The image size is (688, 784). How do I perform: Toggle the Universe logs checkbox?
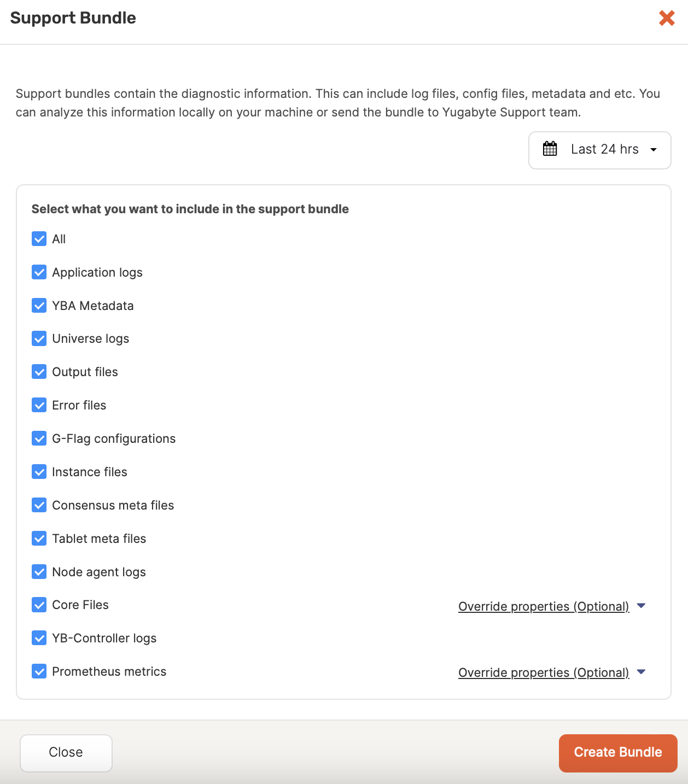(39, 338)
